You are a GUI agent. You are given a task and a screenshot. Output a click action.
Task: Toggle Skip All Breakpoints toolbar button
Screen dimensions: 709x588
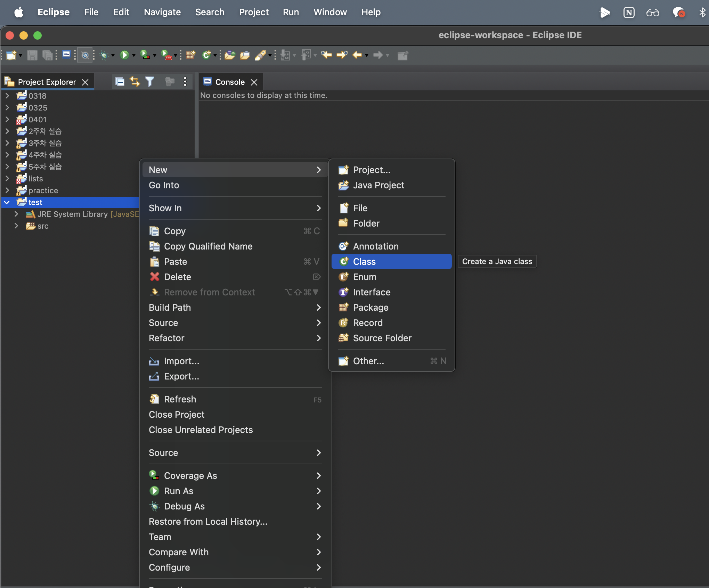[x=85, y=55]
